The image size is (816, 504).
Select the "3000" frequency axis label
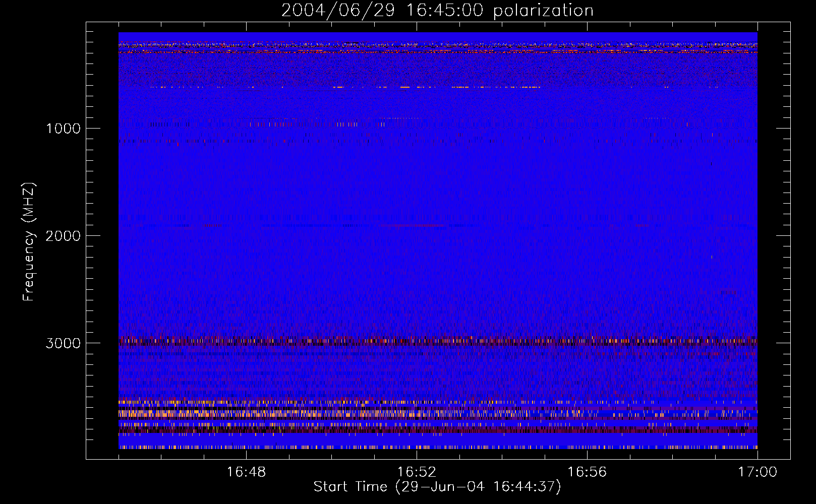click(63, 343)
